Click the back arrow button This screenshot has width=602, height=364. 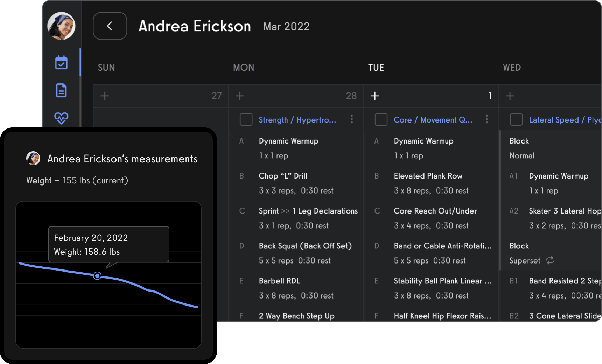click(x=110, y=26)
